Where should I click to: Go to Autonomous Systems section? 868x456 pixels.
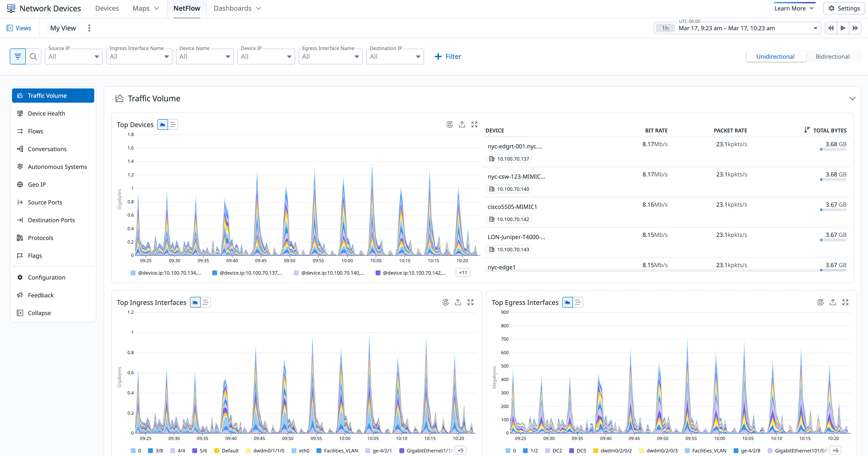(x=57, y=167)
